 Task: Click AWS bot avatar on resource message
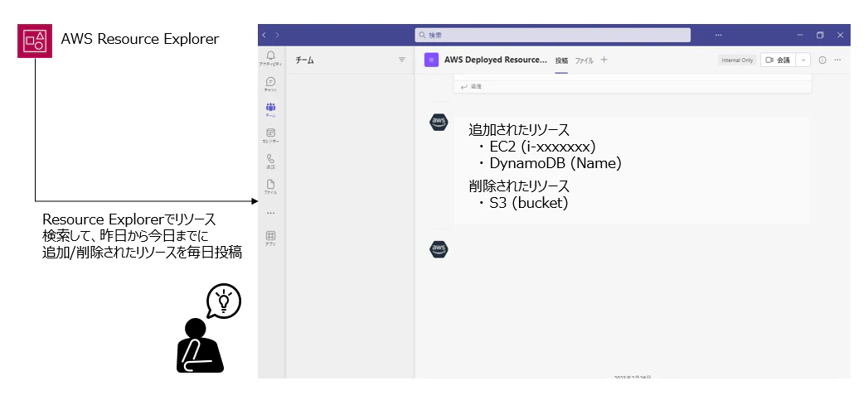(x=439, y=122)
